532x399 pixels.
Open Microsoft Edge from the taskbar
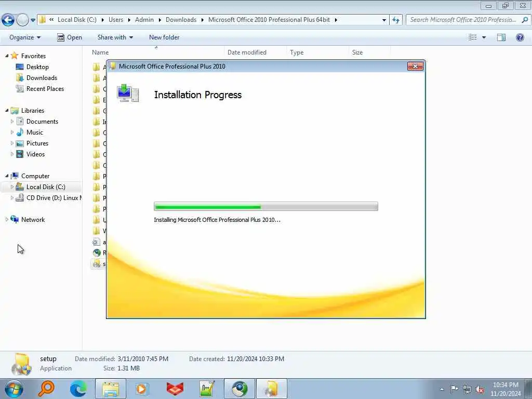(x=78, y=389)
